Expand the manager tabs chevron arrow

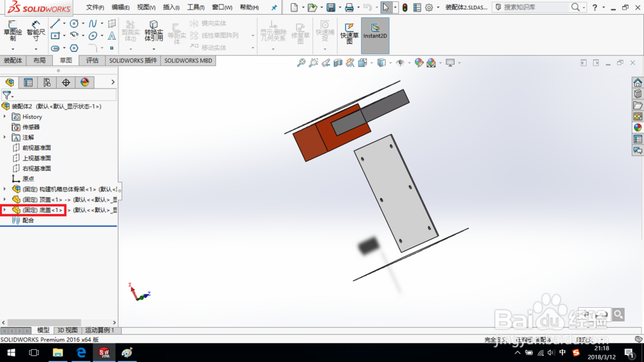tap(113, 82)
